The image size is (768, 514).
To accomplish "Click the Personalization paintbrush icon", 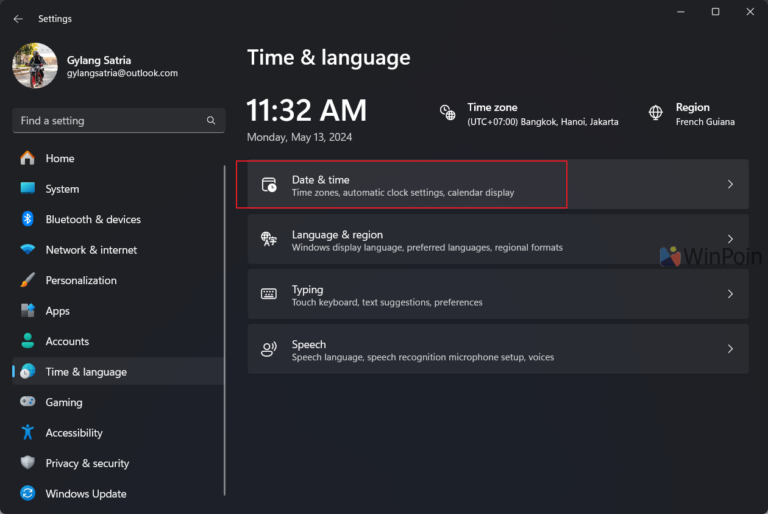I will [27, 280].
